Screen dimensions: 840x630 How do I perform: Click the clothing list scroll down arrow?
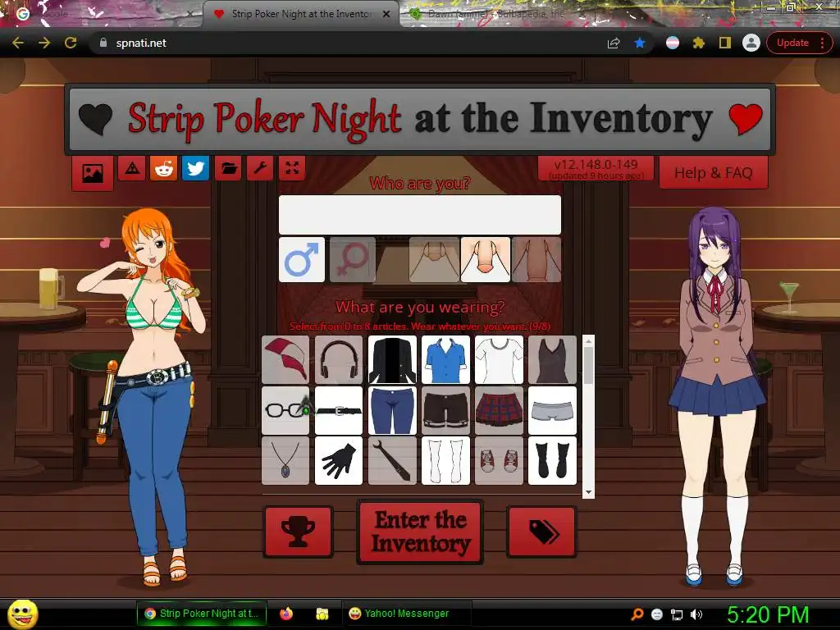pyautogui.click(x=588, y=492)
